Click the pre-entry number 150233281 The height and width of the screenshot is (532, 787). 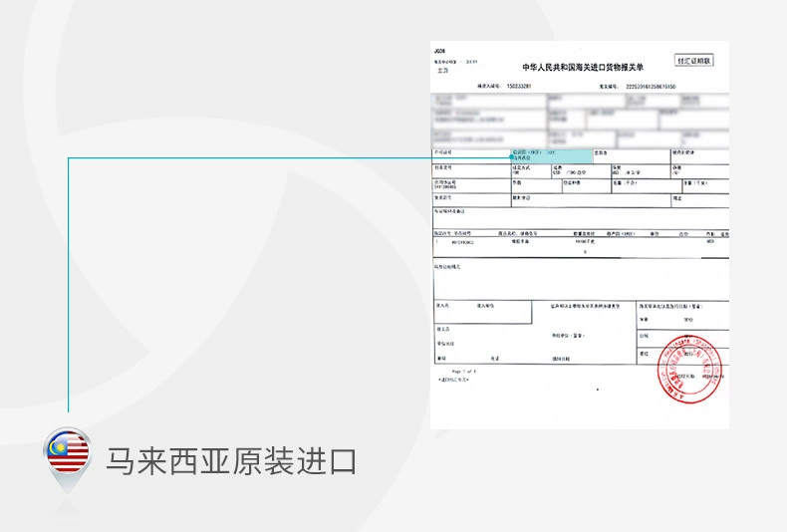518,87
